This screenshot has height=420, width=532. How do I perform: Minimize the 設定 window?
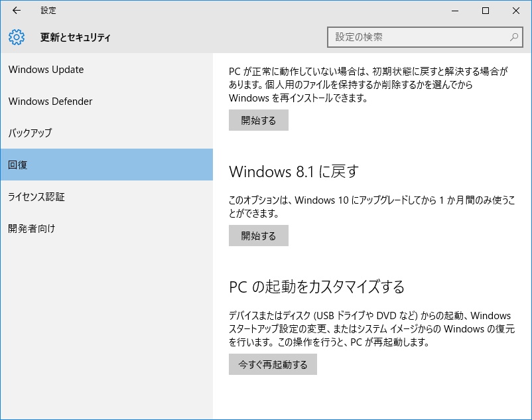click(x=455, y=11)
